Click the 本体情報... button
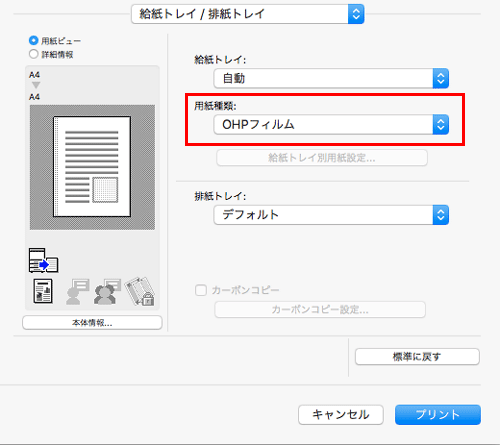The width and height of the screenshot is (500, 445). point(92,323)
